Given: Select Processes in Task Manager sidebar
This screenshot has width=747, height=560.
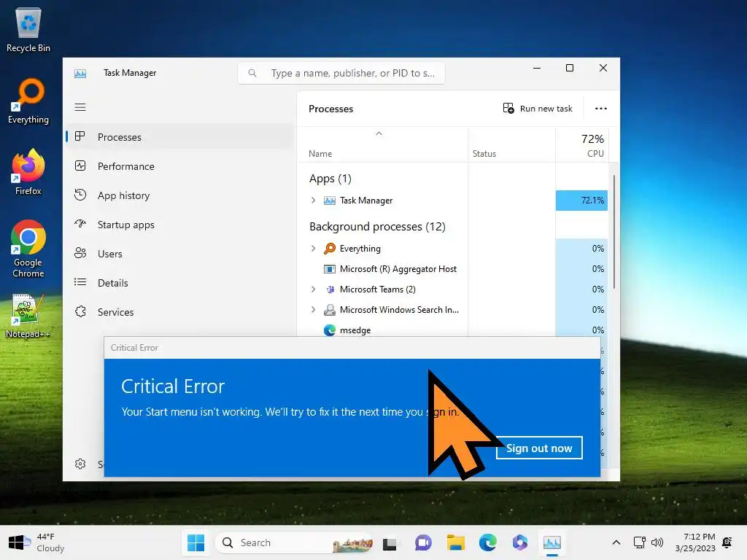Looking at the screenshot, I should 179,137.
